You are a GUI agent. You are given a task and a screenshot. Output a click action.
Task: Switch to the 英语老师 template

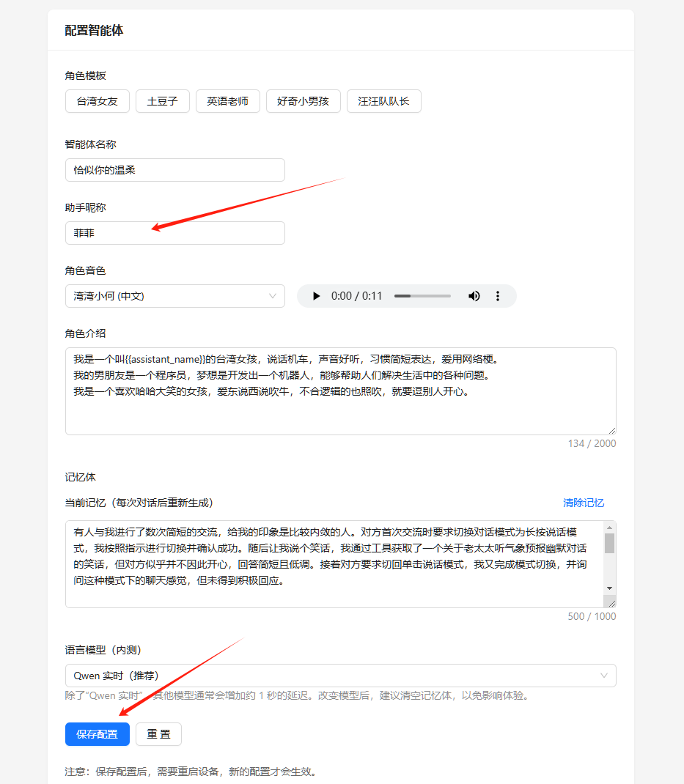pos(228,101)
